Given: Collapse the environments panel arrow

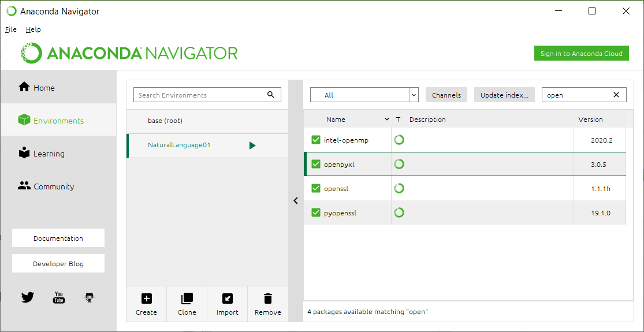Looking at the screenshot, I should 296,201.
